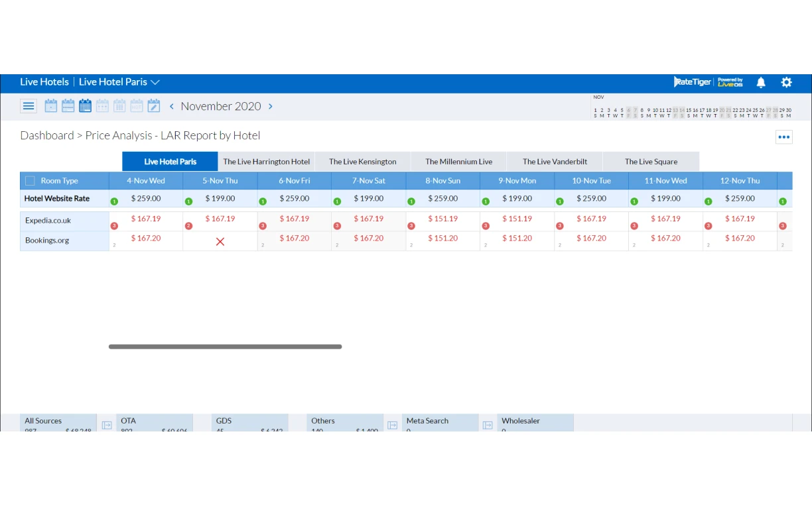
Task: Go to previous month arrow
Action: (x=172, y=106)
